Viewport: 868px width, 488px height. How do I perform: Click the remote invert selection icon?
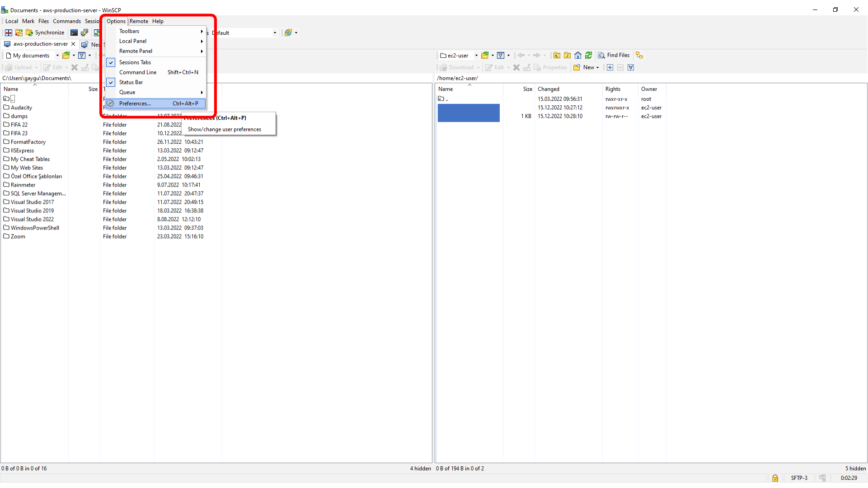(x=631, y=67)
